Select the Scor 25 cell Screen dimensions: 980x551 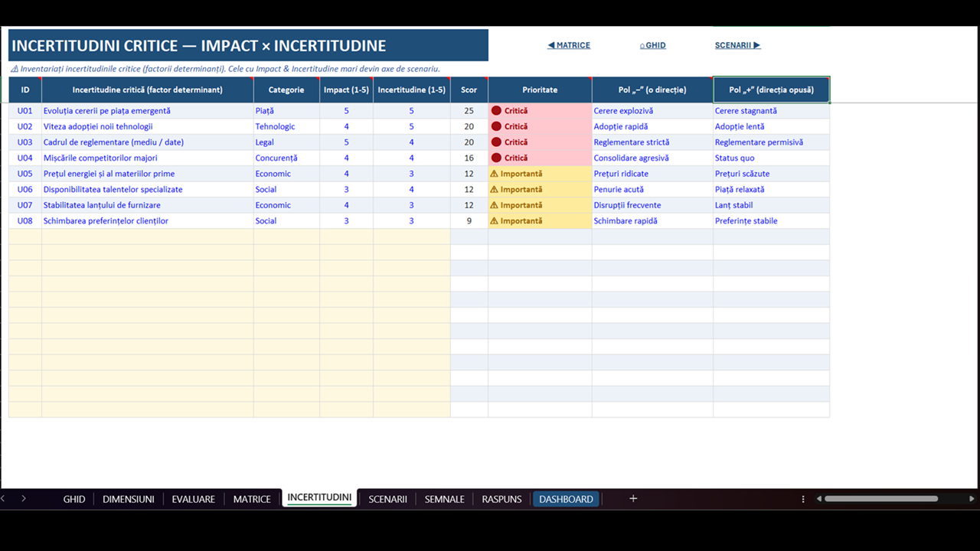click(x=469, y=111)
